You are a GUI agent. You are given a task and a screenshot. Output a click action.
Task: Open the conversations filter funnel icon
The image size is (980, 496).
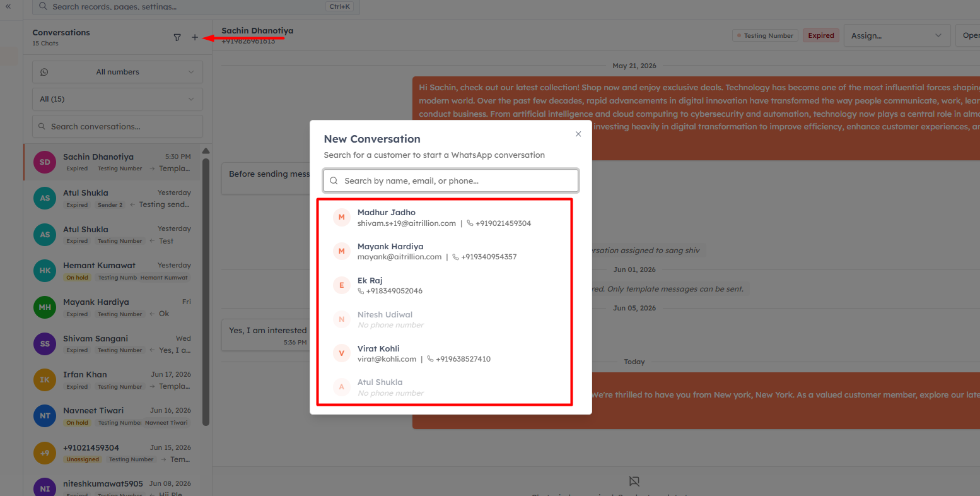(x=177, y=37)
